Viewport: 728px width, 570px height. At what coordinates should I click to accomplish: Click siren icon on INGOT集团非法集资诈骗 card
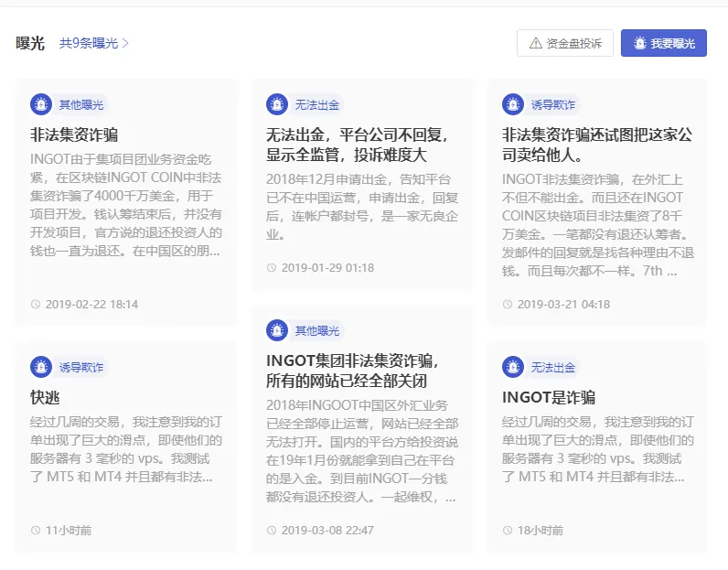click(277, 330)
